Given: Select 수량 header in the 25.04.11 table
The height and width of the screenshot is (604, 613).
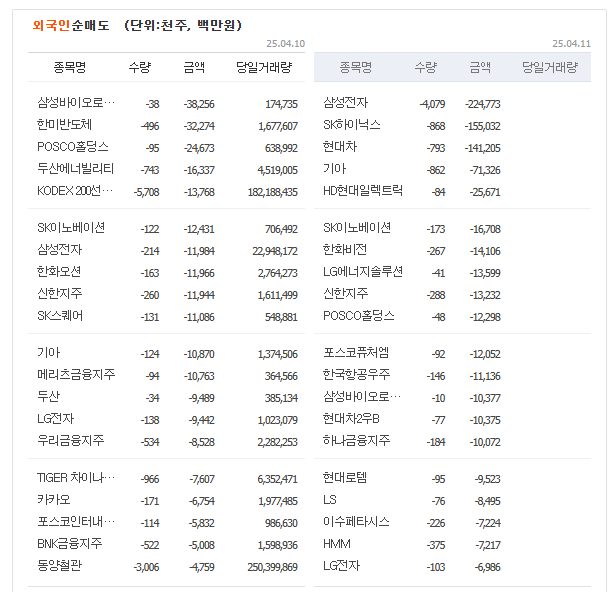Looking at the screenshot, I should click(x=425, y=67).
